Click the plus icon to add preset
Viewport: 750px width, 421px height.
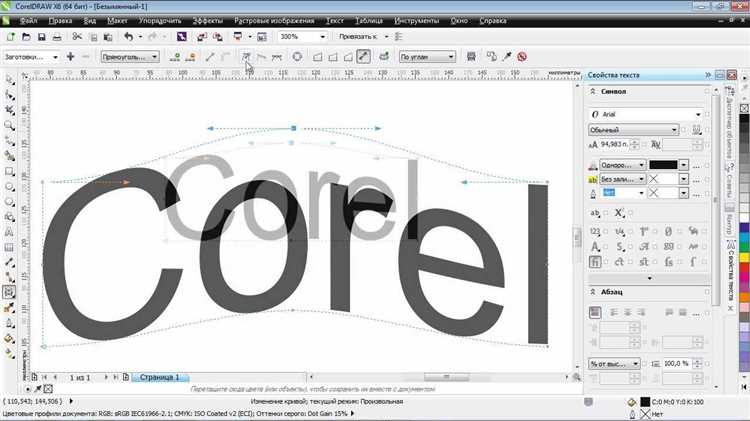71,57
